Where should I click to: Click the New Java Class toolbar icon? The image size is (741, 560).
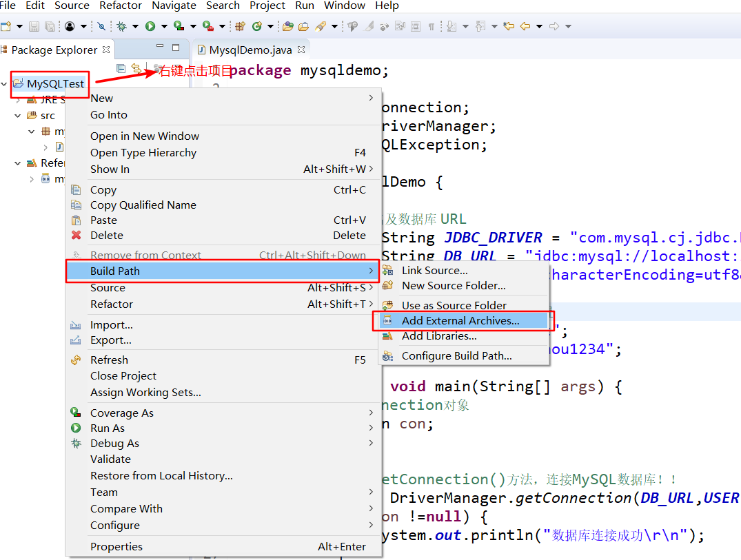(257, 26)
